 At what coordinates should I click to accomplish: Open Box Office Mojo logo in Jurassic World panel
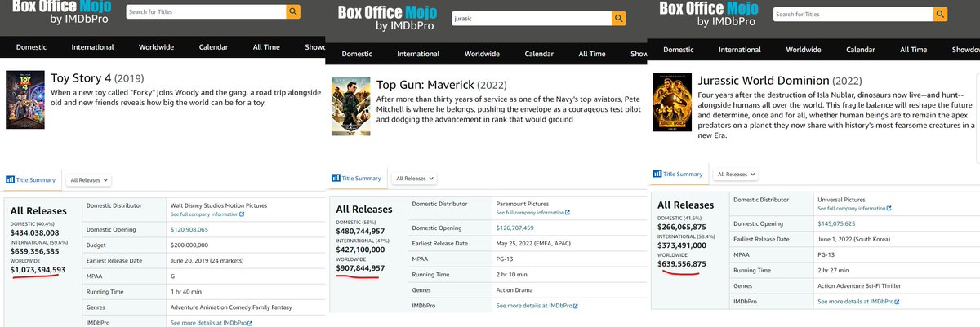[709, 15]
